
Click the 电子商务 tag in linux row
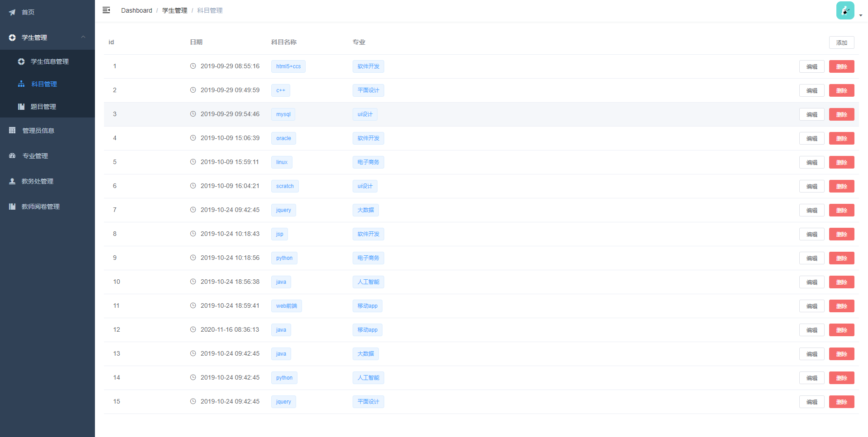[368, 162]
